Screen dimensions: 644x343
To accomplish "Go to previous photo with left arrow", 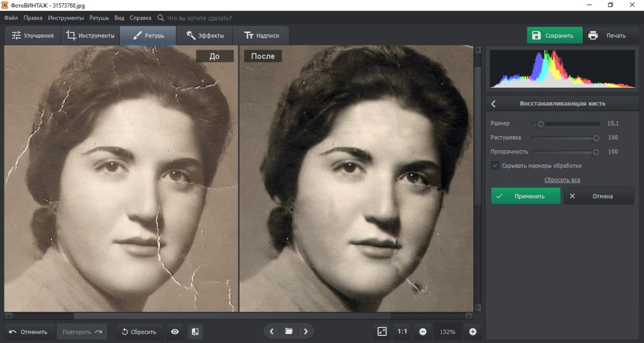I will [272, 331].
